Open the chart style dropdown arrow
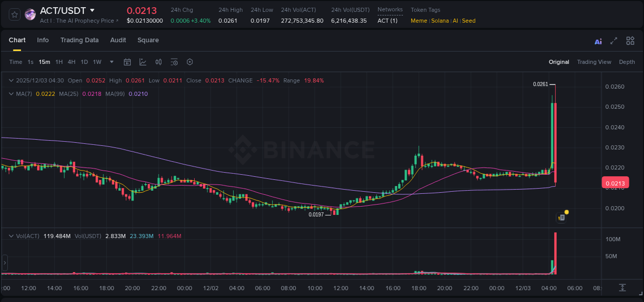This screenshot has width=644, height=302. coord(111,62)
